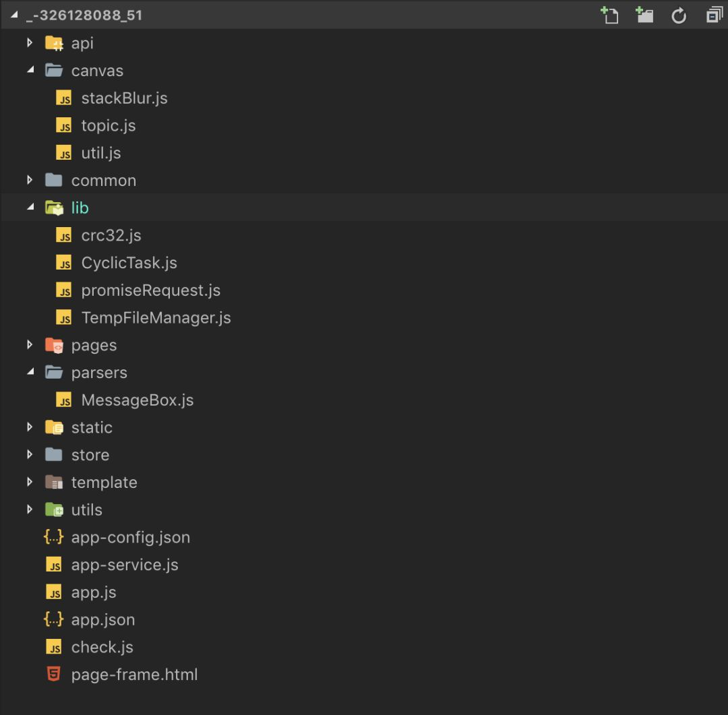Click the New File icon in header
The image size is (728, 715).
[609, 15]
